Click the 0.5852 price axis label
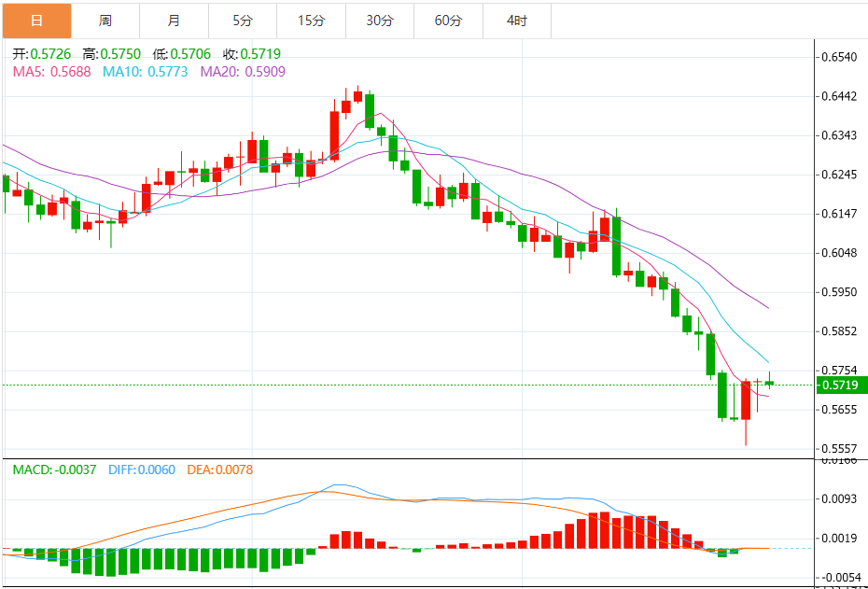Screen dimensions: 868x589 point(840,331)
